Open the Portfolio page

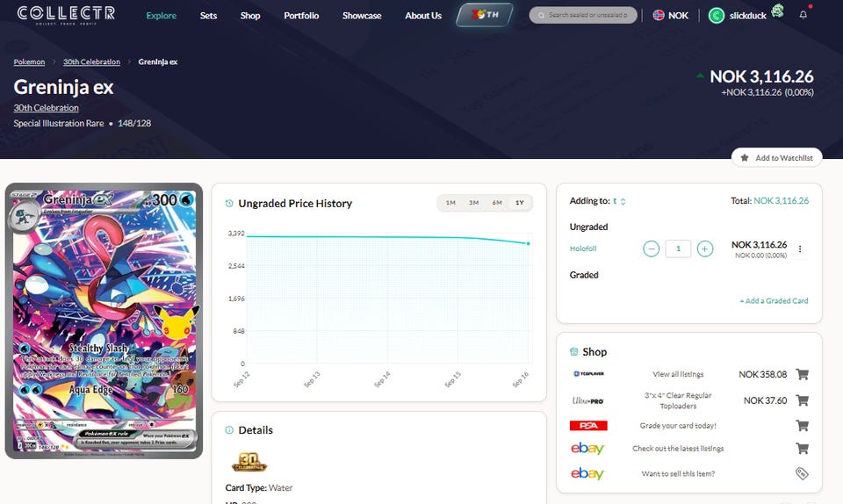301,16
